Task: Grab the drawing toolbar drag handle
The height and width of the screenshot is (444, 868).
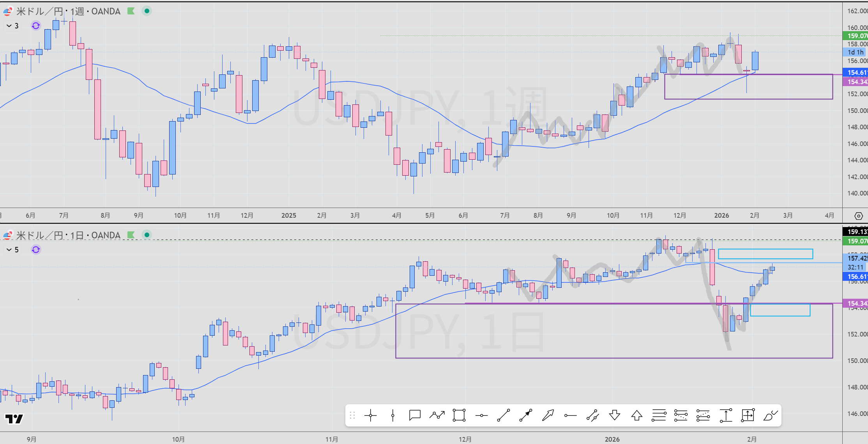Action: [x=352, y=416]
